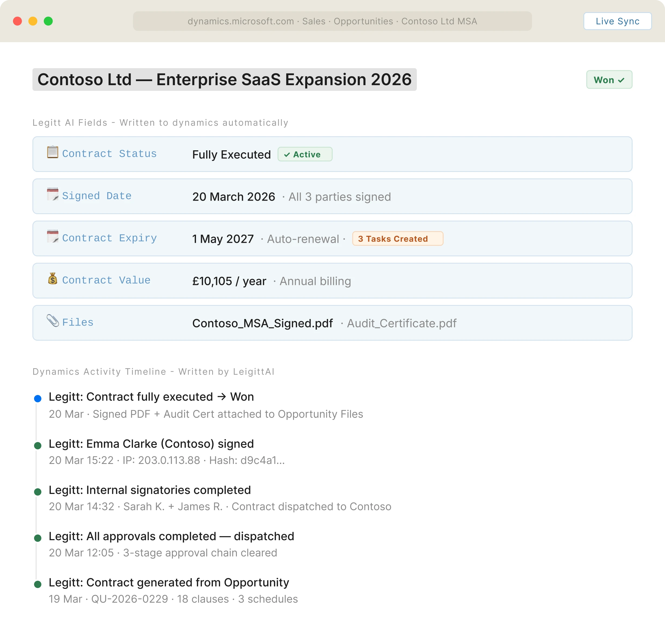Expand the 3 Tasks Created badge
The image size is (665, 644).
coord(397,238)
